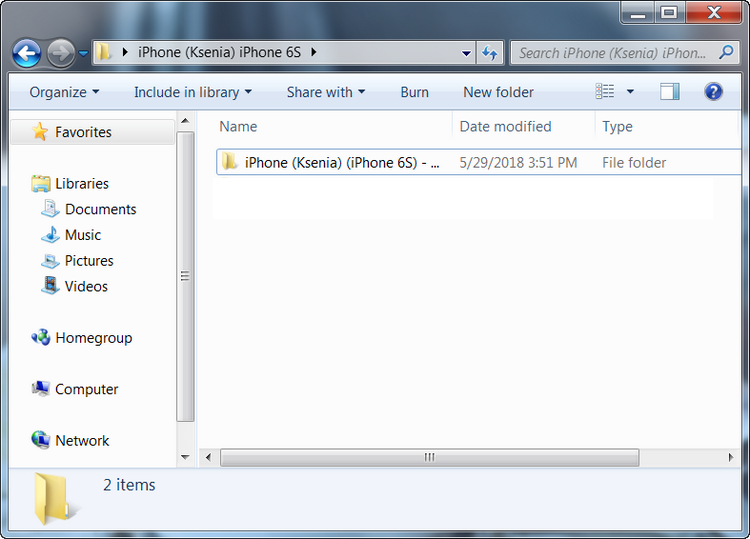Go back with the blue Back arrow

click(x=27, y=53)
